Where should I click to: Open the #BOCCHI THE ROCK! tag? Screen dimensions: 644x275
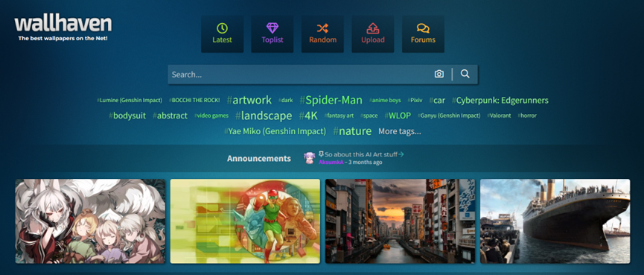coord(194,101)
